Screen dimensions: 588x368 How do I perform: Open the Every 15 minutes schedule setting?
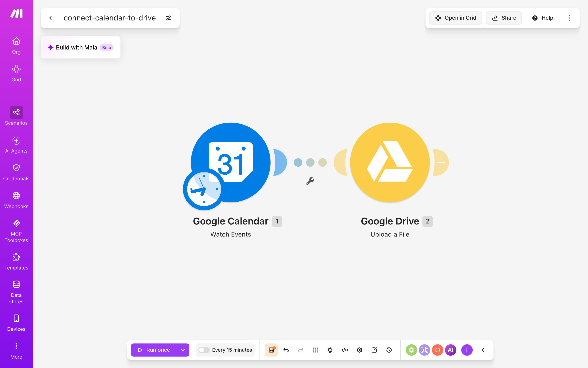coord(232,350)
